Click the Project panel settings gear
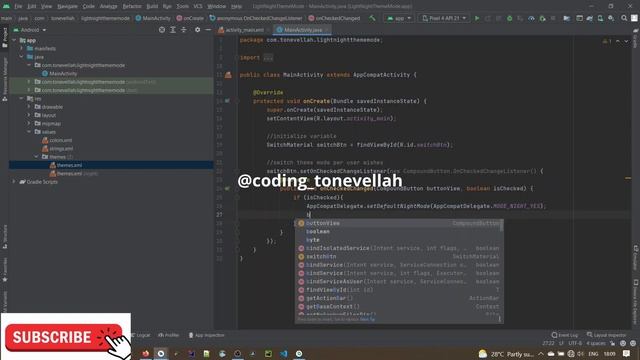Viewport: 640px width, 360px height. click(198, 30)
